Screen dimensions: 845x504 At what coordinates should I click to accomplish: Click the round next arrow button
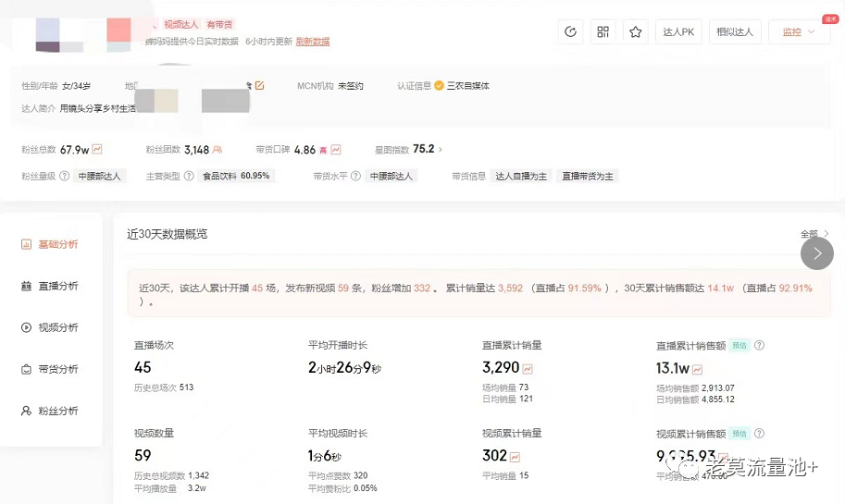tap(816, 252)
